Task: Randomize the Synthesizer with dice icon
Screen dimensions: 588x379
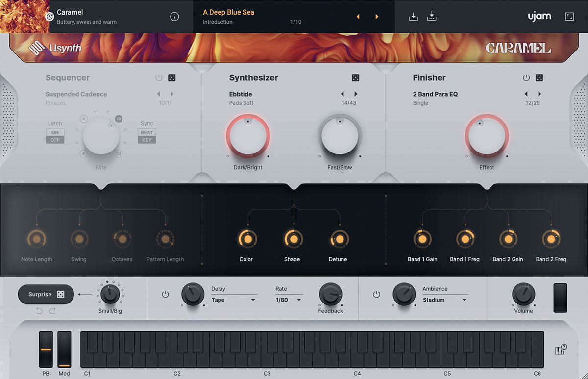Action: [x=355, y=78]
